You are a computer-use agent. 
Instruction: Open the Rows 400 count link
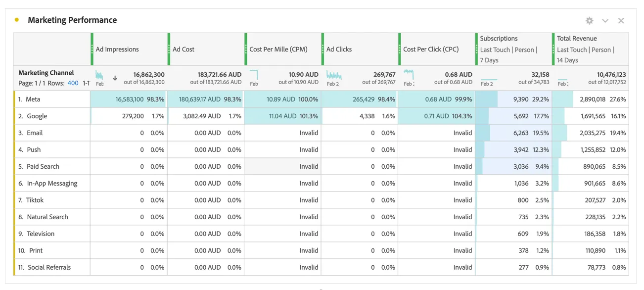click(73, 83)
